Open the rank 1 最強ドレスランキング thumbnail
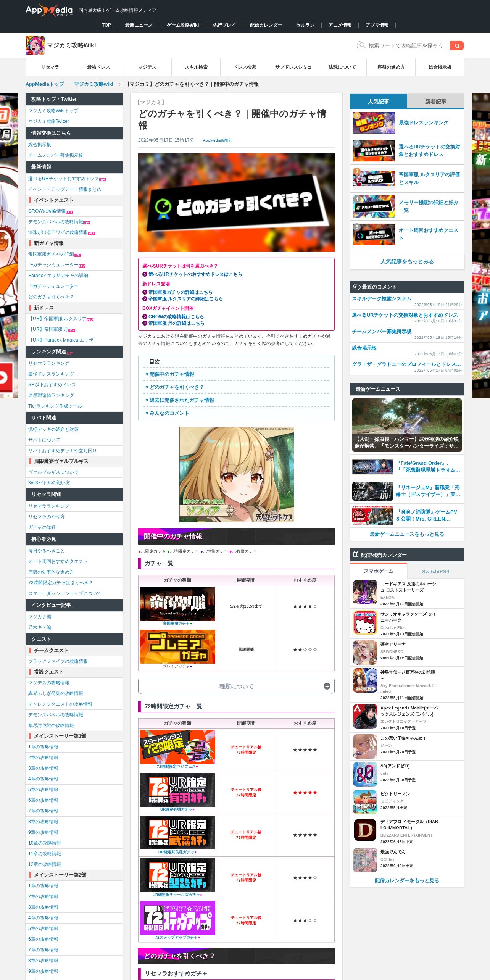Image resolution: width=490 pixels, height=980 pixels. 374,123
